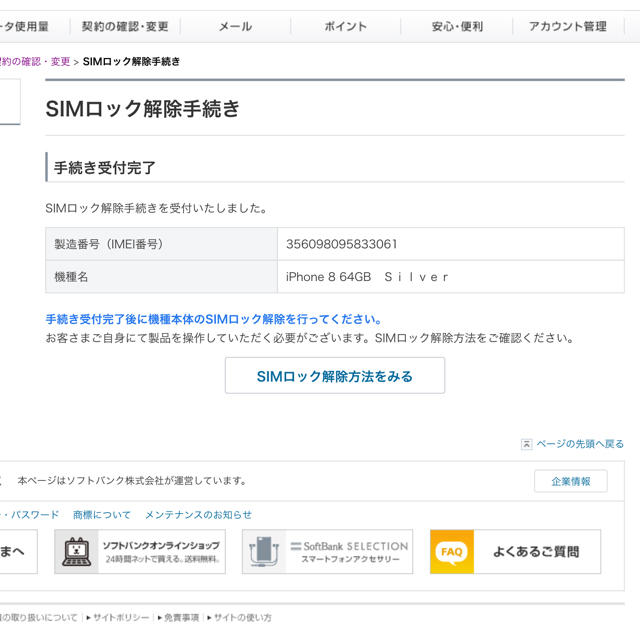Click the up-arrow icon beside ページの先頭へ戻る
640x640 pixels.
click(527, 444)
